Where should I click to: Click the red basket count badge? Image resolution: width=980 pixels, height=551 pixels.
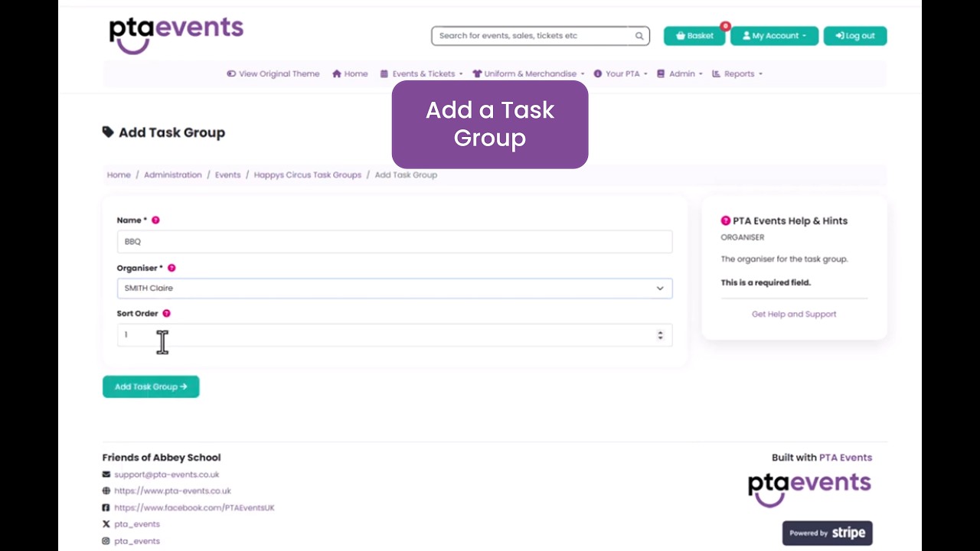click(x=725, y=26)
